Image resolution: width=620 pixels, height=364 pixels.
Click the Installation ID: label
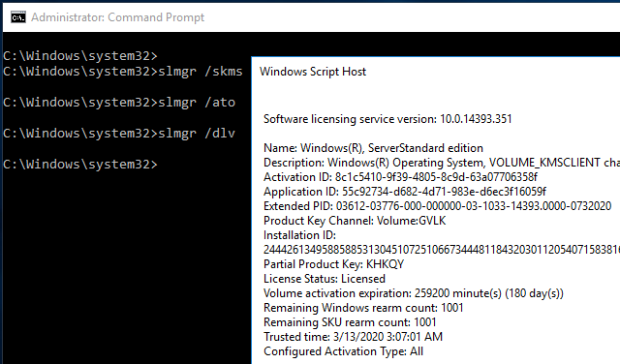[299, 235]
